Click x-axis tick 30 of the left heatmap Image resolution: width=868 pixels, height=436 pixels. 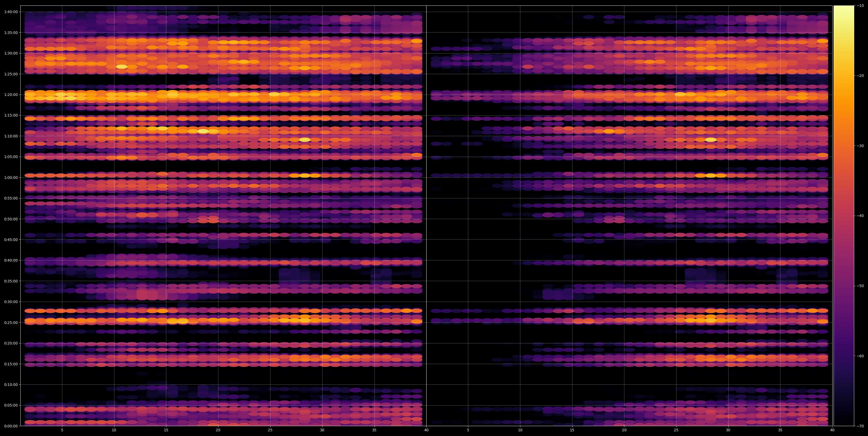coord(322,430)
